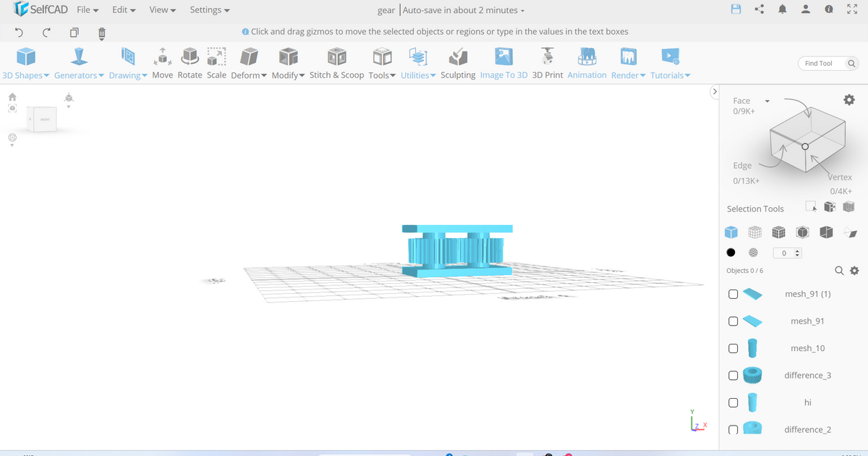Open the Settings menu
Viewport: 868px width, 456px height.
[x=209, y=10]
